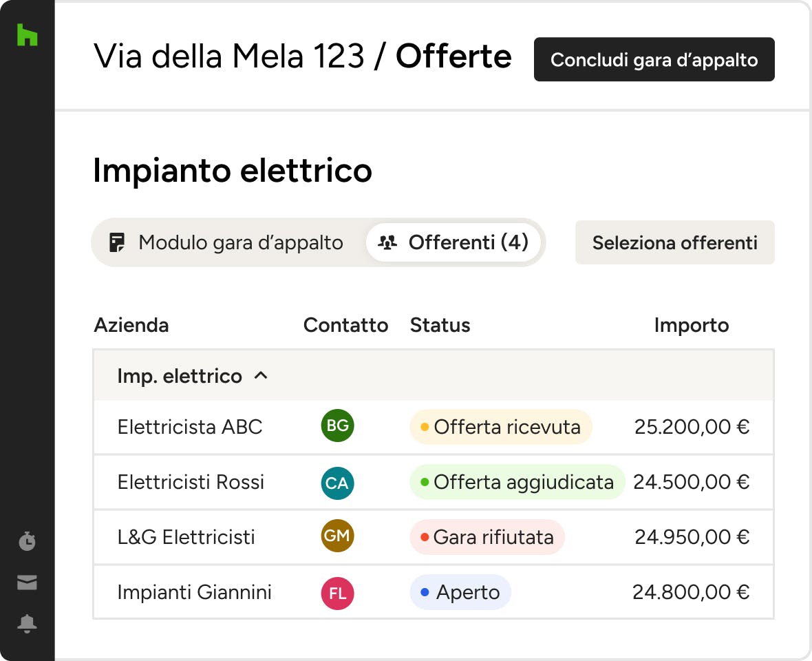
Task: Switch to Modulo gara d'appalto tab
Action: pyautogui.click(x=227, y=242)
